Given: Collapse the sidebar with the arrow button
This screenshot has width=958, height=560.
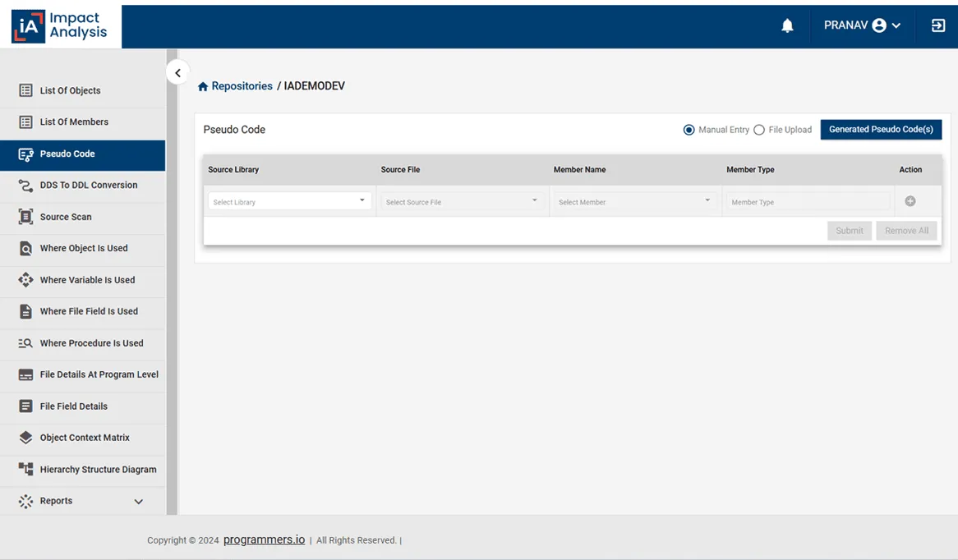Looking at the screenshot, I should pyautogui.click(x=177, y=73).
